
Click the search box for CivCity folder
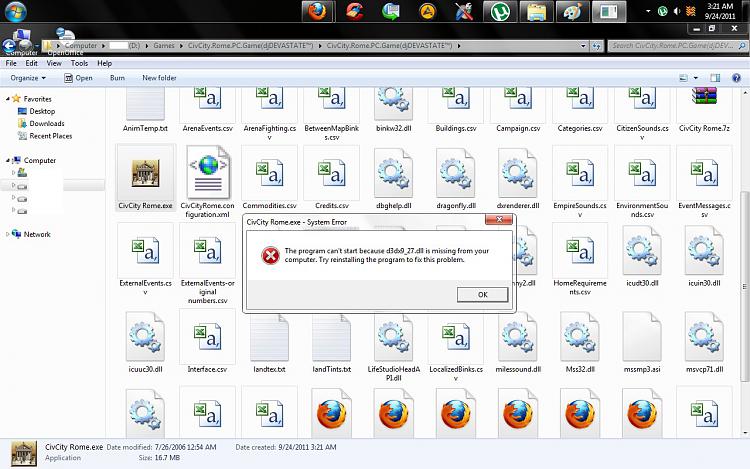[677, 46]
